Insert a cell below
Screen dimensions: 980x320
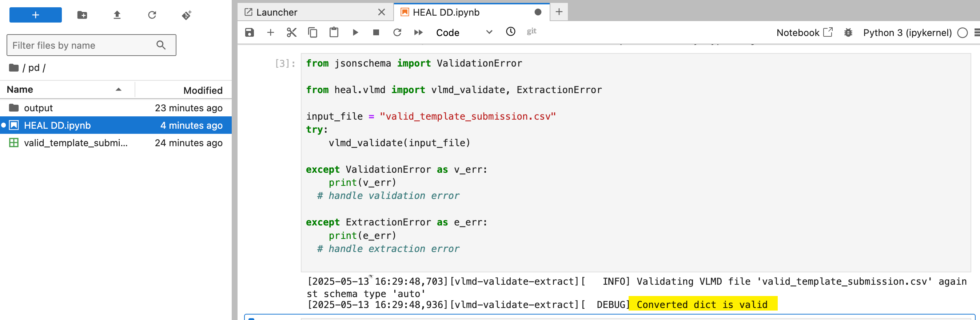(271, 32)
